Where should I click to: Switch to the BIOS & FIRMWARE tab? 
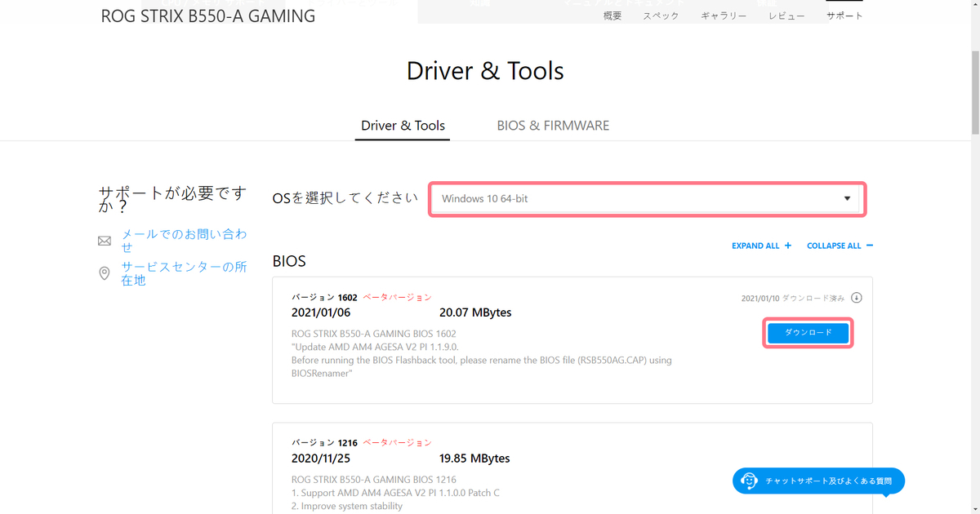coord(553,126)
